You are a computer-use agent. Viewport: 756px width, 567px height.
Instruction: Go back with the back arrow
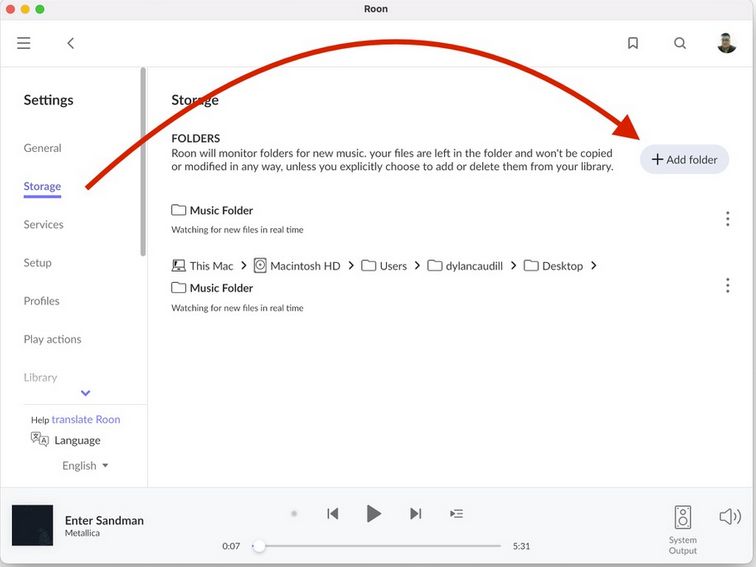(70, 43)
